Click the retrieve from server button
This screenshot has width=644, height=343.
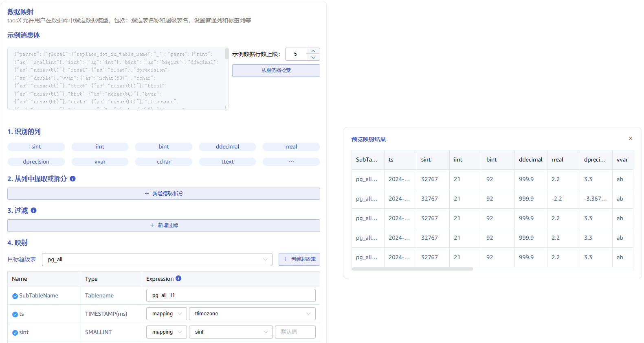click(x=276, y=70)
